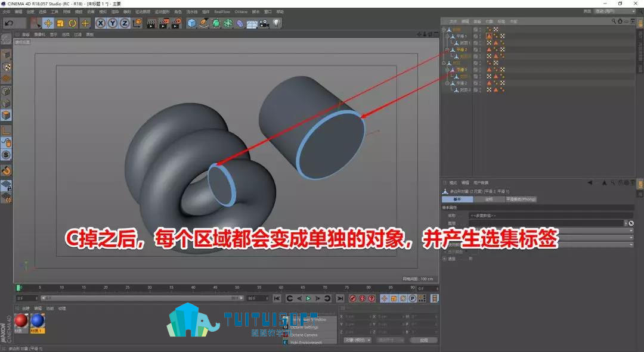
Task: Open the 文件 menu in main menu bar
Action: pyautogui.click(x=7, y=11)
